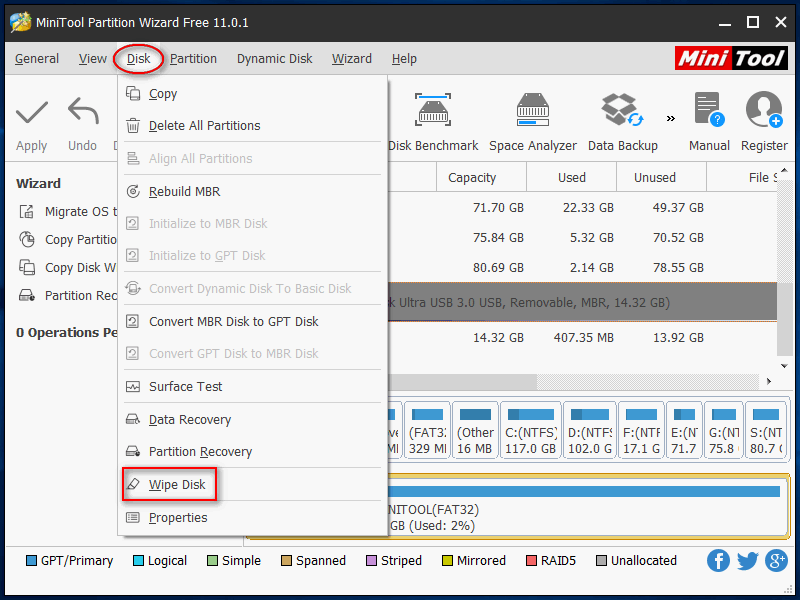The width and height of the screenshot is (800, 600).
Task: Select the USB 3.0 Removable disk header row
Action: 582,303
